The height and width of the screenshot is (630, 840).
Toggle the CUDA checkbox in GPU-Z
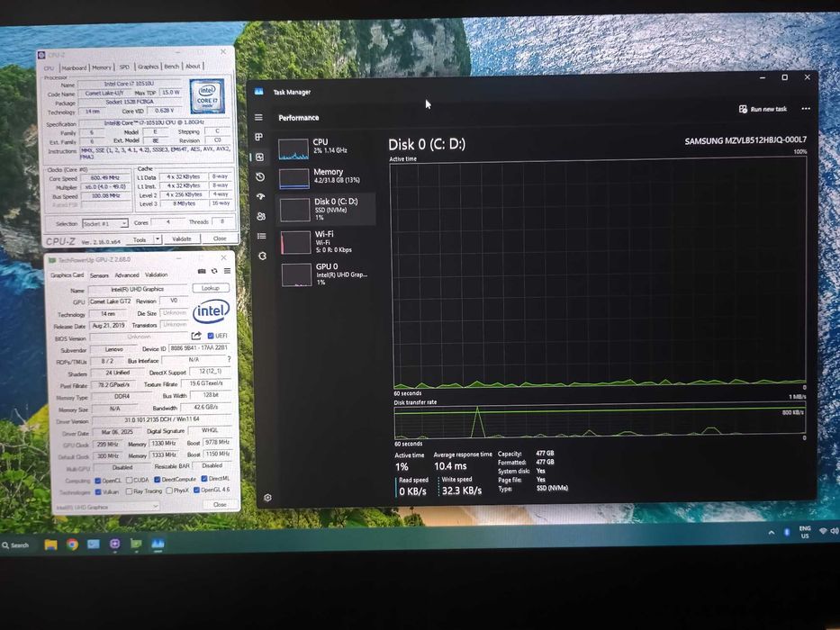click(x=129, y=480)
